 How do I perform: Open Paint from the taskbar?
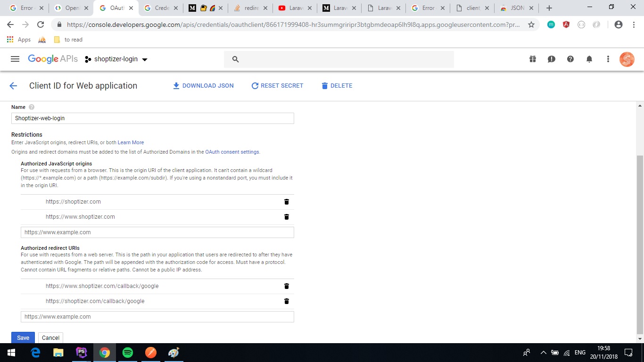tap(174, 353)
